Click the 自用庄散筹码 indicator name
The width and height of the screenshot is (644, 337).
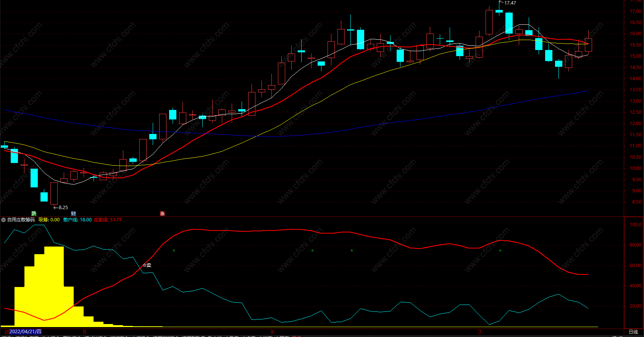pos(21,220)
